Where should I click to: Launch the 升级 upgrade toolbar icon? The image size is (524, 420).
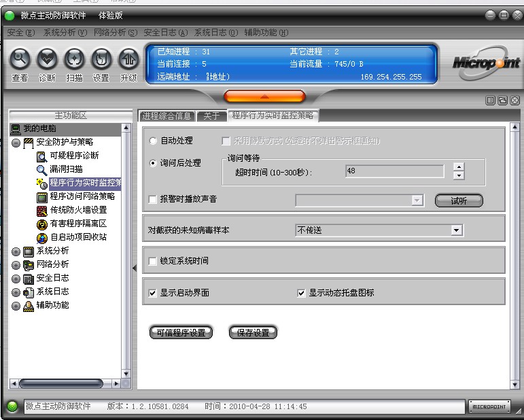[x=128, y=59]
